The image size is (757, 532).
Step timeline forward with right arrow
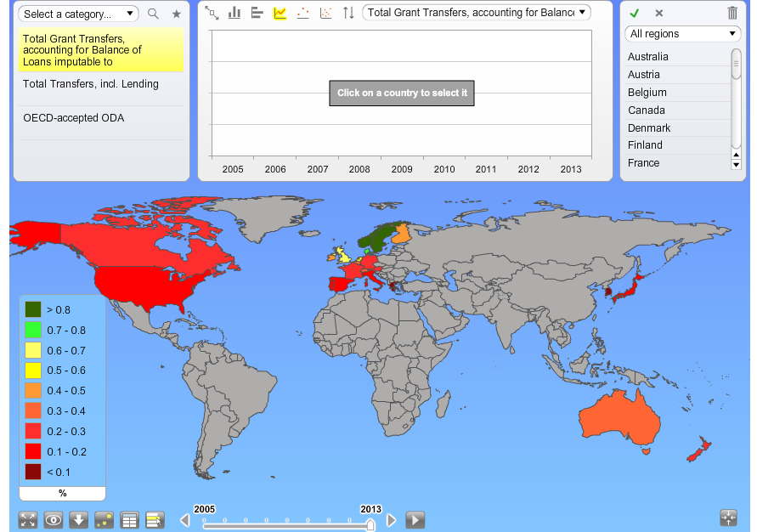click(x=392, y=520)
